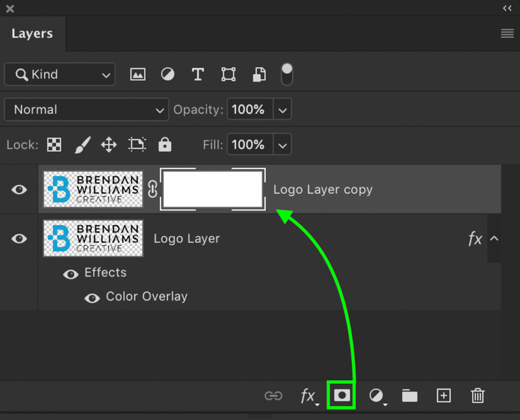
Task: Toggle Color Overlay effect visibility
Action: pos(92,298)
